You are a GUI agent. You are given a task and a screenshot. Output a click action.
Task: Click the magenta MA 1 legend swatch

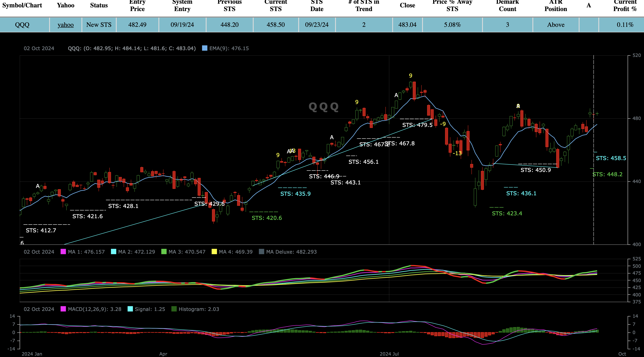point(63,252)
